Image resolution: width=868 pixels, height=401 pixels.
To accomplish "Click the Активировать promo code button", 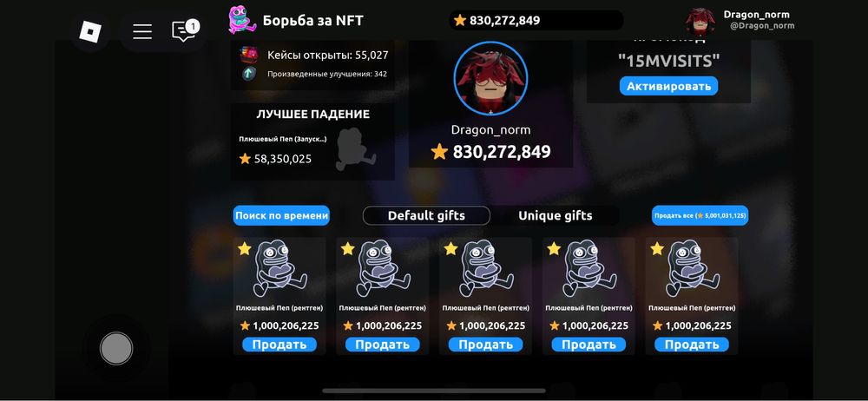I will tap(668, 86).
